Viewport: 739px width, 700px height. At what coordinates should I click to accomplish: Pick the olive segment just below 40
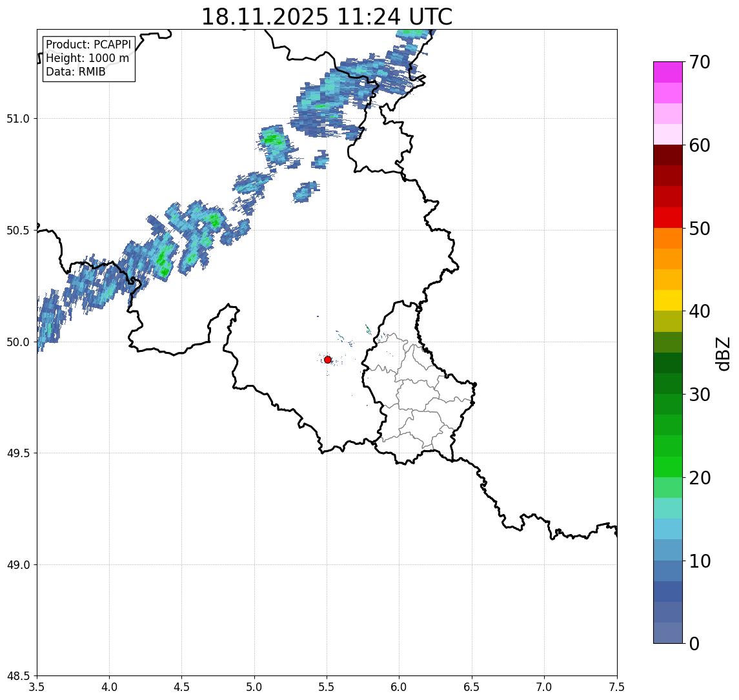[668, 321]
